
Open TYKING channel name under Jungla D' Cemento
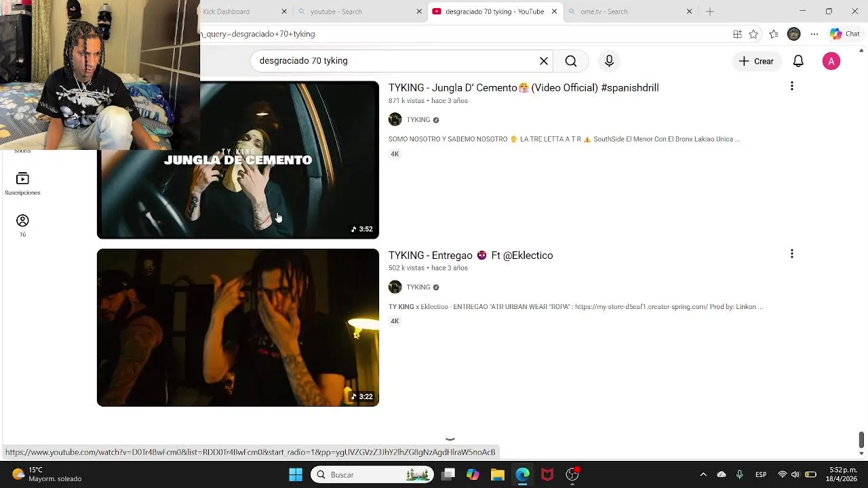tap(418, 120)
